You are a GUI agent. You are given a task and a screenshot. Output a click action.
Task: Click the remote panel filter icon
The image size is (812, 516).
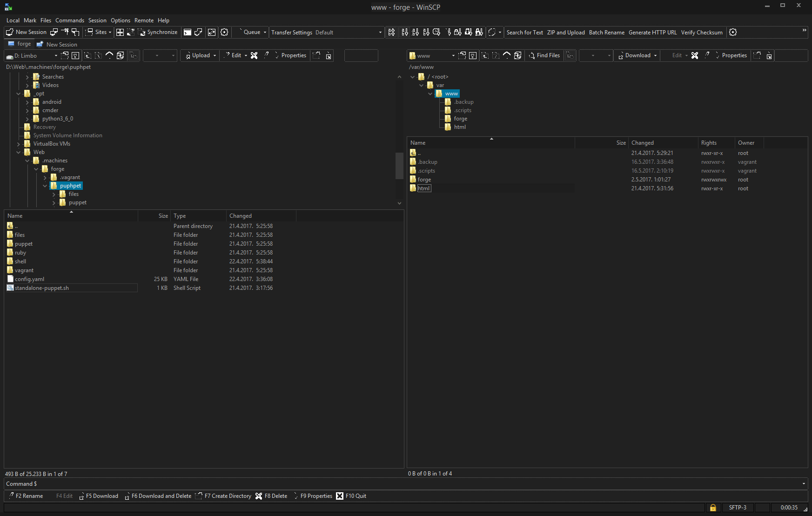[473, 55]
